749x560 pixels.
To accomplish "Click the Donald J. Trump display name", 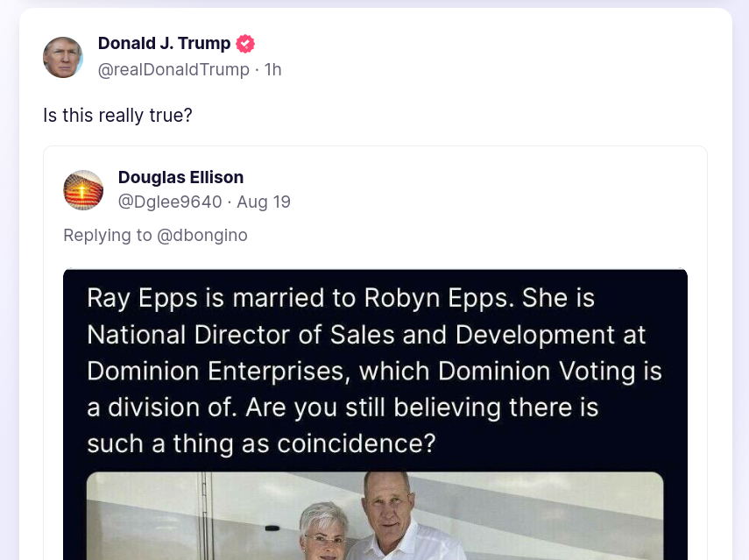I will pos(164,44).
